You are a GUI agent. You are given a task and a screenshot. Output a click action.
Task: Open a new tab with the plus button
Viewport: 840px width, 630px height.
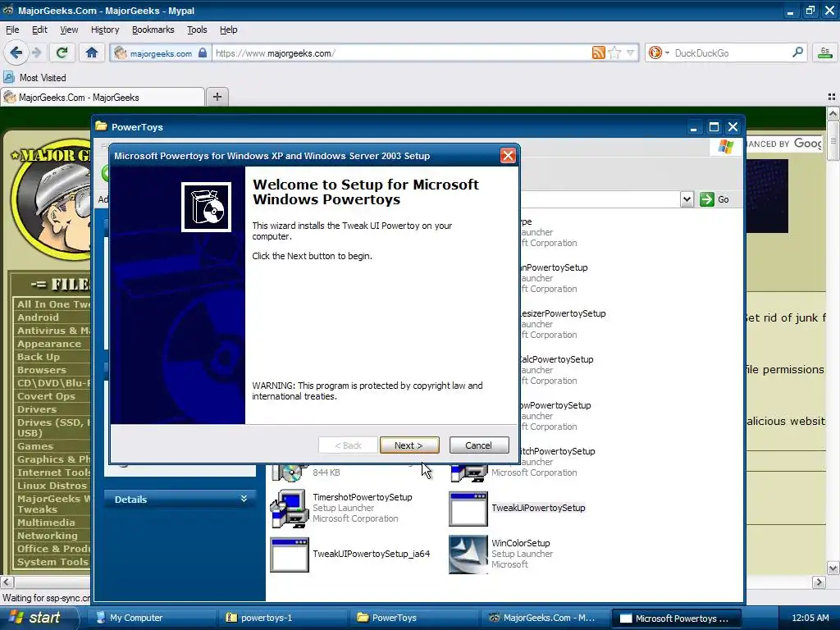click(x=217, y=97)
